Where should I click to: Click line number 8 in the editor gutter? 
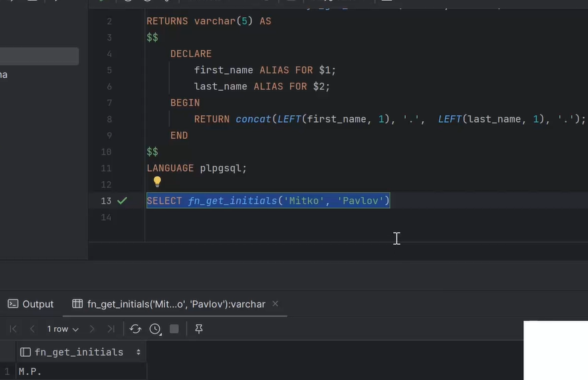pyautogui.click(x=109, y=119)
